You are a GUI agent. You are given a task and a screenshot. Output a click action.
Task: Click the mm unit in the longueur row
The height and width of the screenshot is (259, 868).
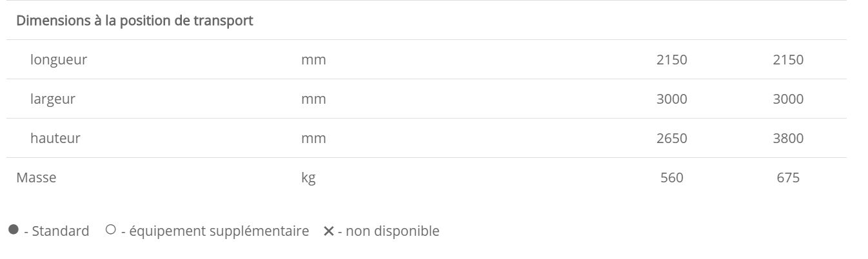(x=313, y=60)
